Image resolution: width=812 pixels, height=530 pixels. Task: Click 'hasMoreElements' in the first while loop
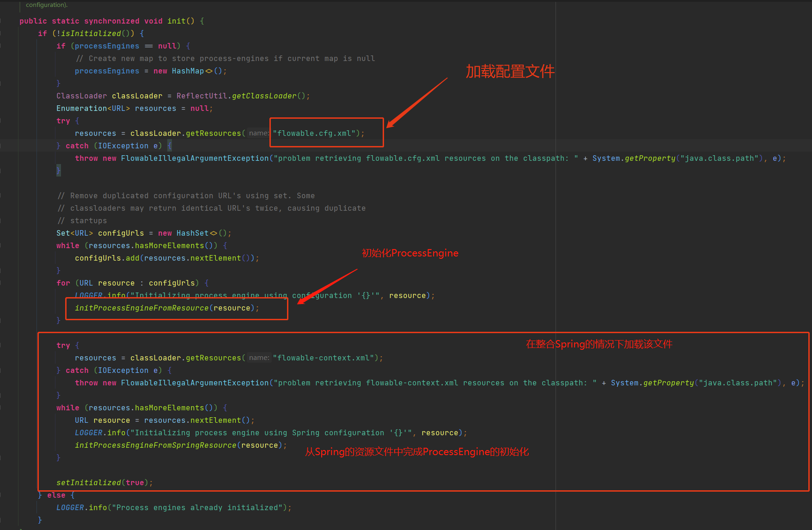(169, 246)
